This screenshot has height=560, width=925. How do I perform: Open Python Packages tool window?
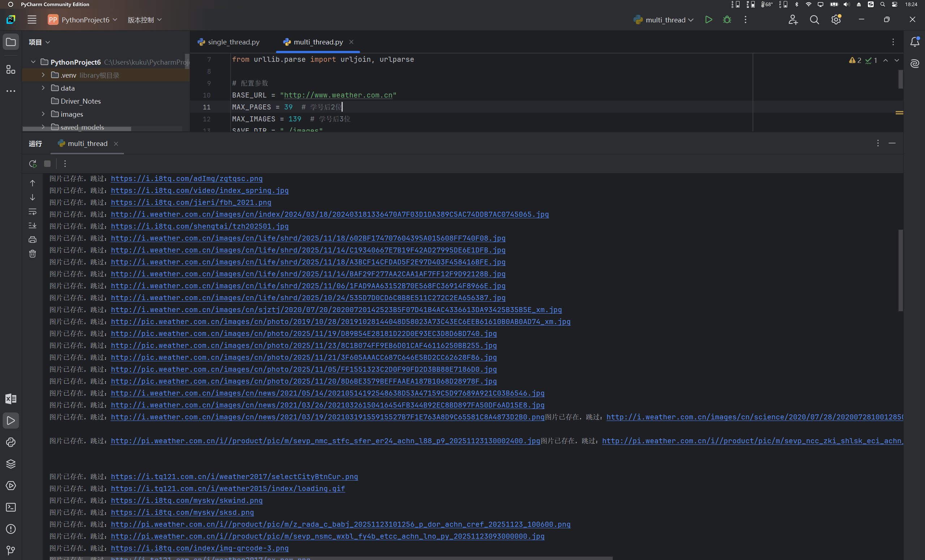click(11, 464)
